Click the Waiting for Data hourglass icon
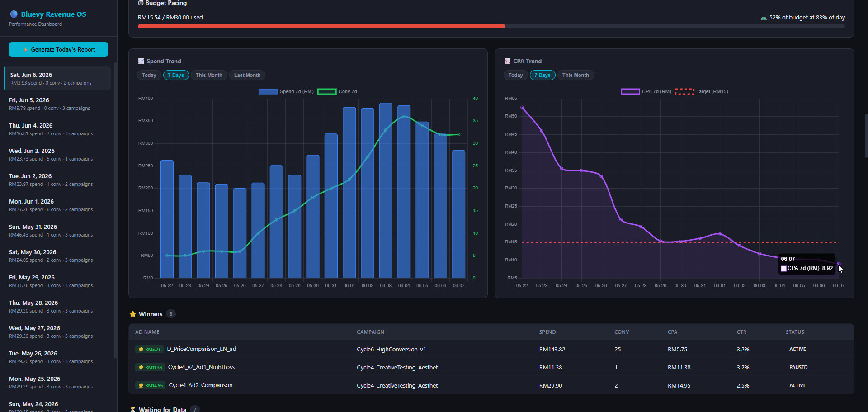This screenshot has width=868, height=412. point(133,409)
